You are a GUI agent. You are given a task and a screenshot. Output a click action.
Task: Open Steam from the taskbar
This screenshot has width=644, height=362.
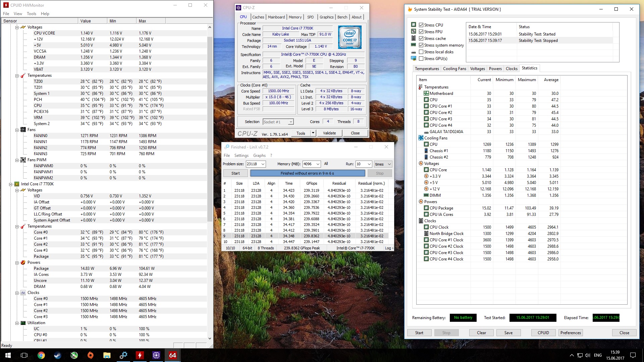[x=57, y=355]
